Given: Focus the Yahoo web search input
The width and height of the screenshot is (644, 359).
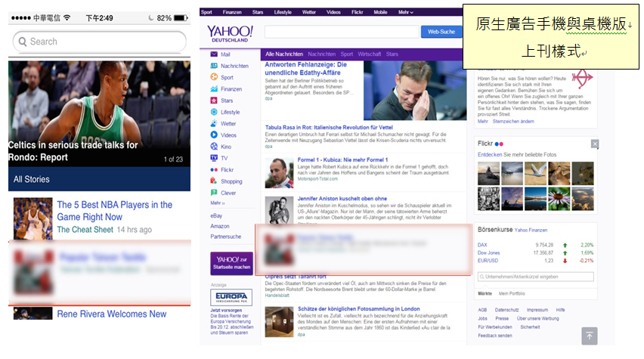Looking at the screenshot, I should pos(342,32).
